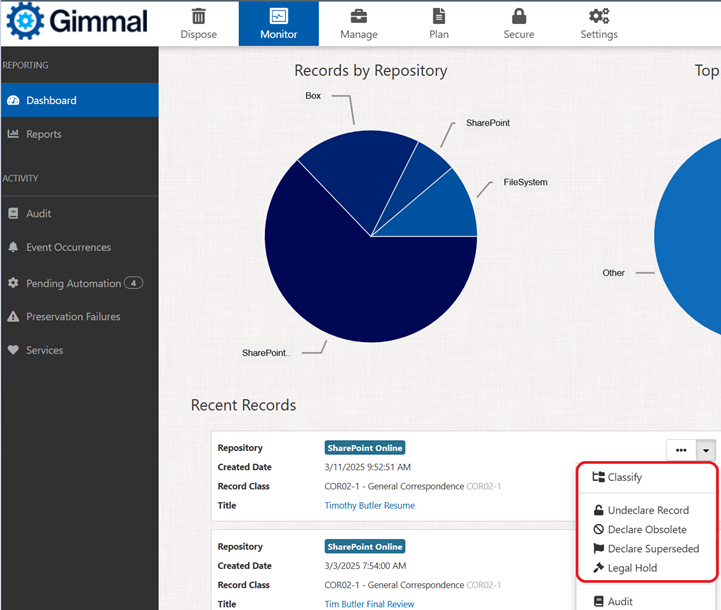The image size is (721, 610).
Task: Click the Pending Automation count badge
Action: pyautogui.click(x=134, y=283)
